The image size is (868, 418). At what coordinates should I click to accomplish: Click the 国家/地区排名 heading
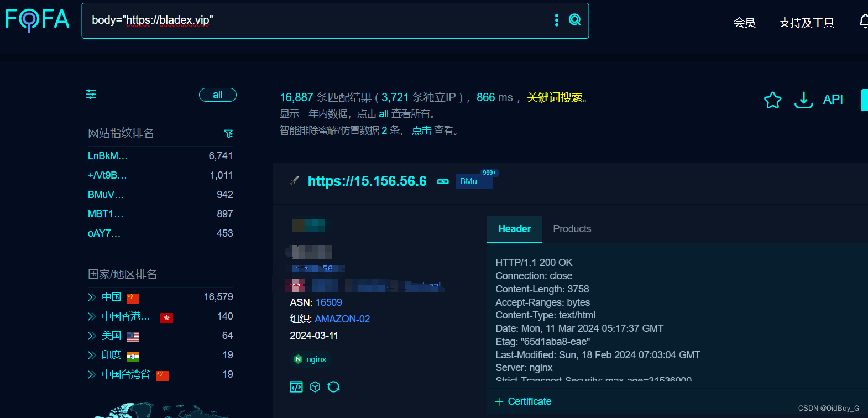coord(122,274)
